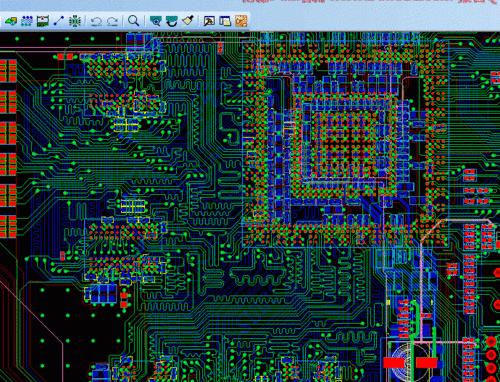This screenshot has height=382, width=500.
Task: Click the green layer shape icon in toolbar
Action: 11,21
